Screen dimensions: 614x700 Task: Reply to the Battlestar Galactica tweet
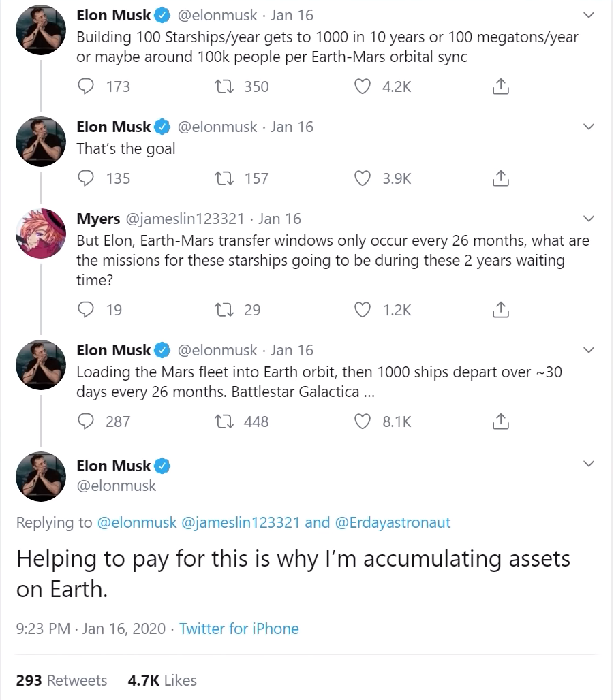86,421
